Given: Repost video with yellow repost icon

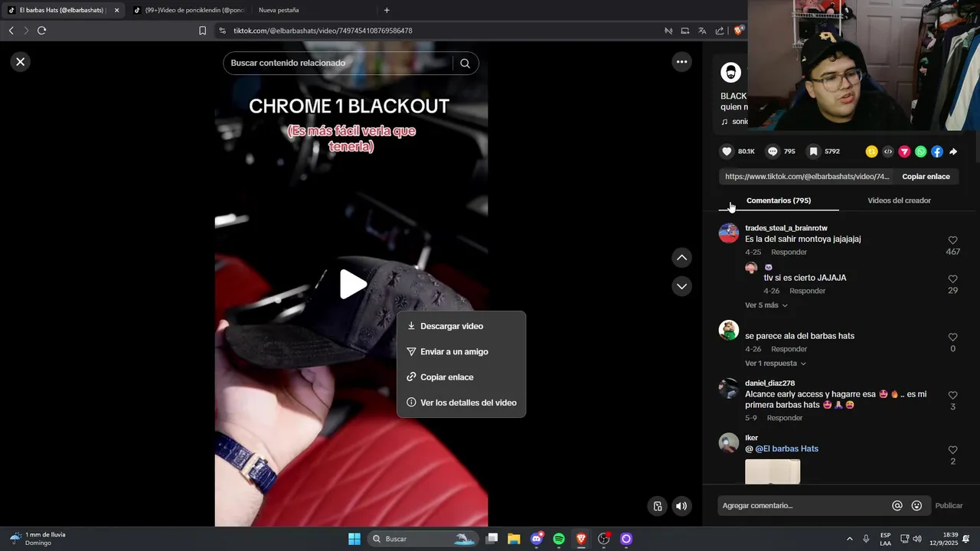Looking at the screenshot, I should point(871,152).
